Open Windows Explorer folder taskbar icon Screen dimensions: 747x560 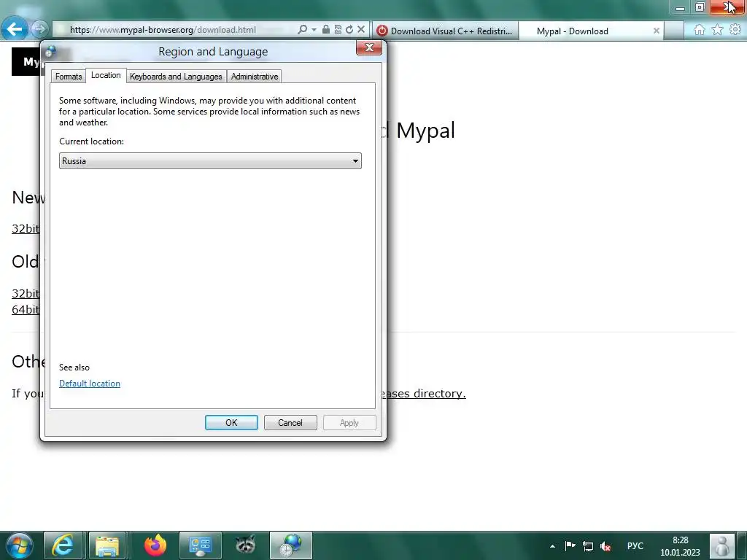[107, 545]
